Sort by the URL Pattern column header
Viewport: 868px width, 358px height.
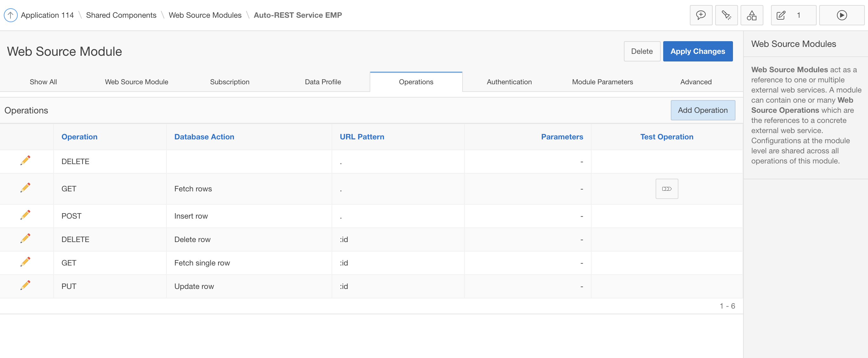pyautogui.click(x=361, y=137)
